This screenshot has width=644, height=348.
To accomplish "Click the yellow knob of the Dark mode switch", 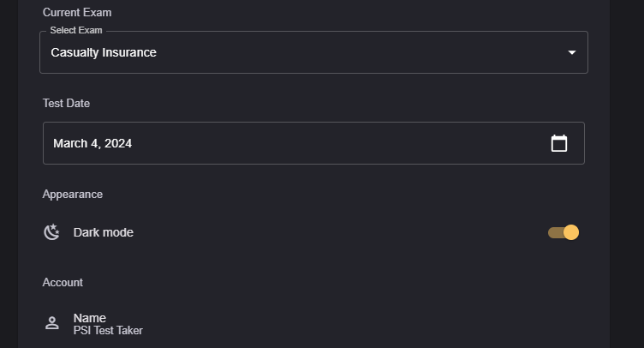I will (x=571, y=232).
